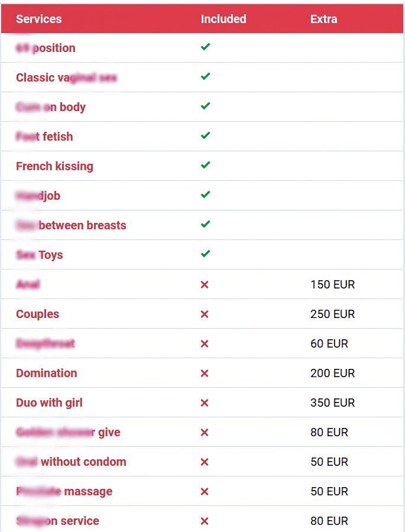Click the red X beside Domination
Screen dimensions: 405x532
[205, 373]
